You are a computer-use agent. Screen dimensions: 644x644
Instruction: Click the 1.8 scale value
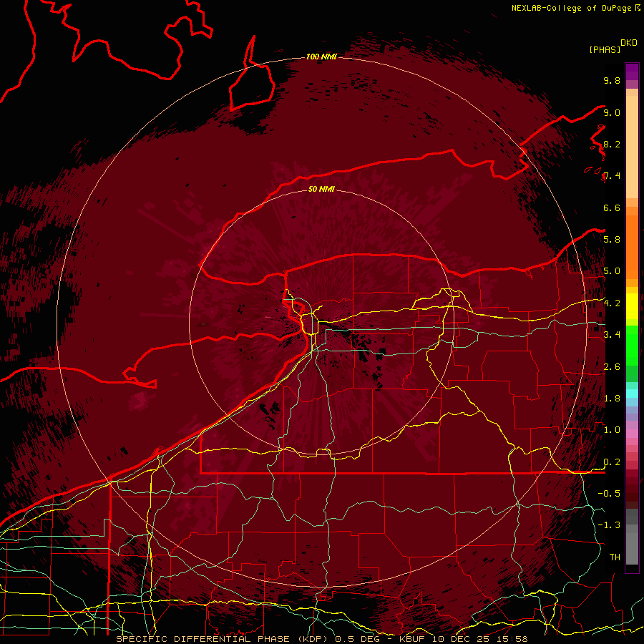612,399
